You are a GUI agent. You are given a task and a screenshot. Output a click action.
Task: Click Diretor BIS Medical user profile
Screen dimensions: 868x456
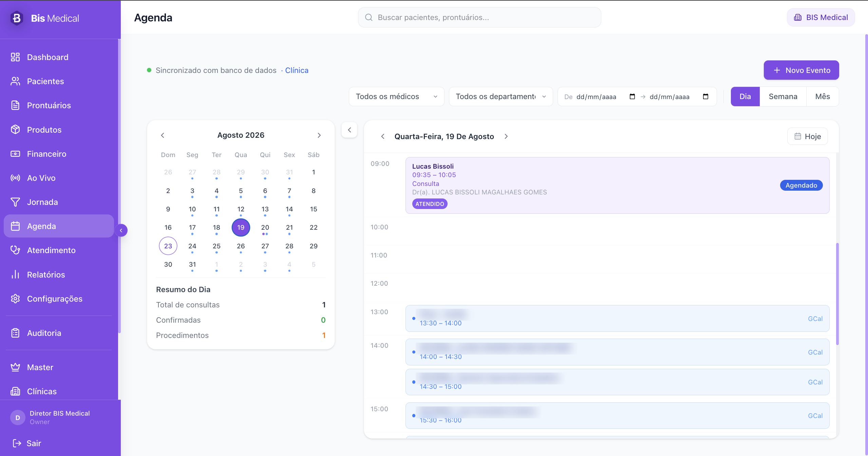point(60,417)
